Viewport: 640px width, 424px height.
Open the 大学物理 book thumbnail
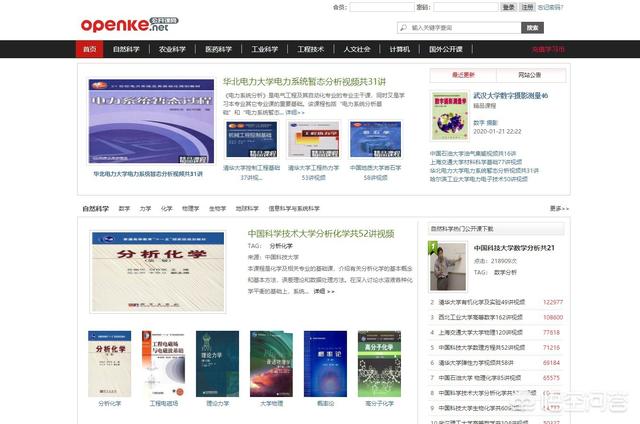(x=271, y=364)
